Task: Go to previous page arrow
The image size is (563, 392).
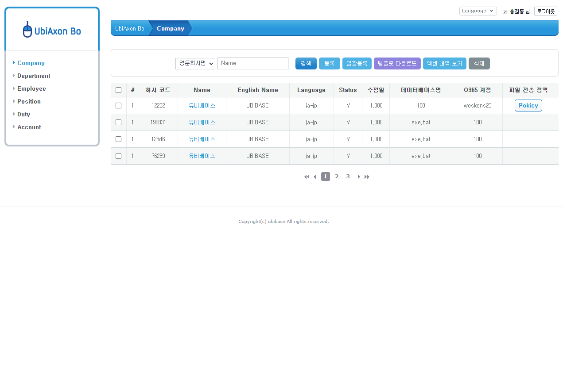Action: click(x=315, y=177)
